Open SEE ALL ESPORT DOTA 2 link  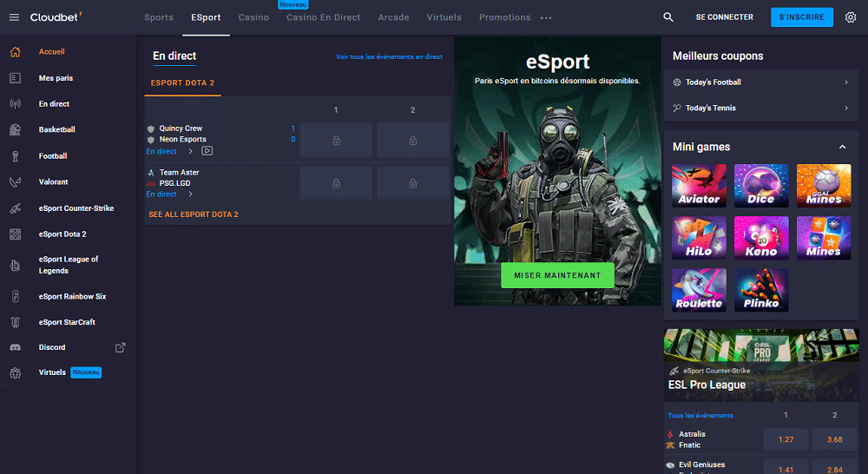coord(194,214)
